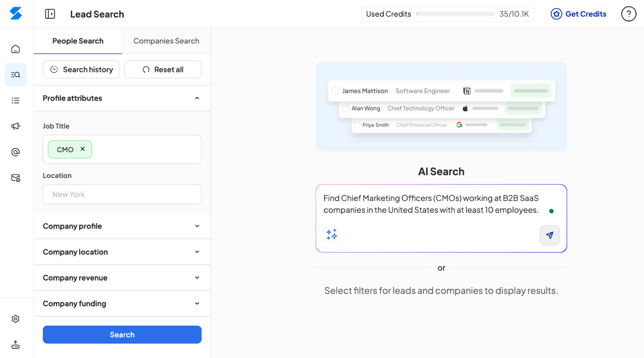644x358 pixels.
Task: Toggle the sidebar panel collapse icon
Action: [x=50, y=14]
